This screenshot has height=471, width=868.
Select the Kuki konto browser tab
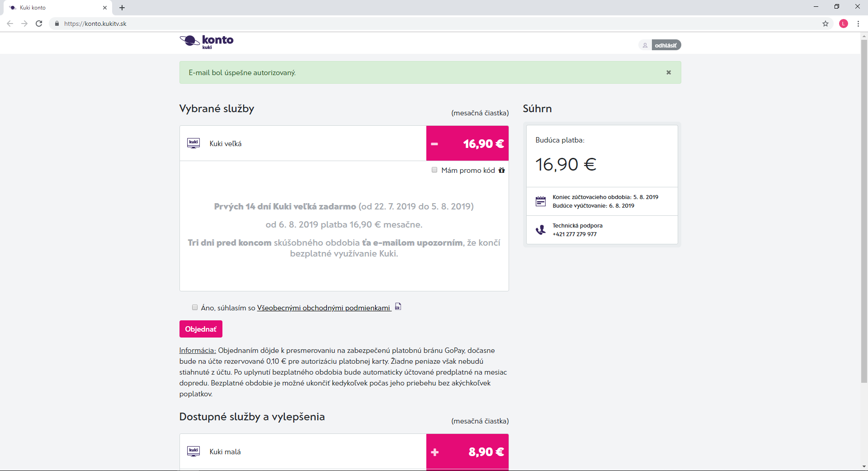pos(58,8)
